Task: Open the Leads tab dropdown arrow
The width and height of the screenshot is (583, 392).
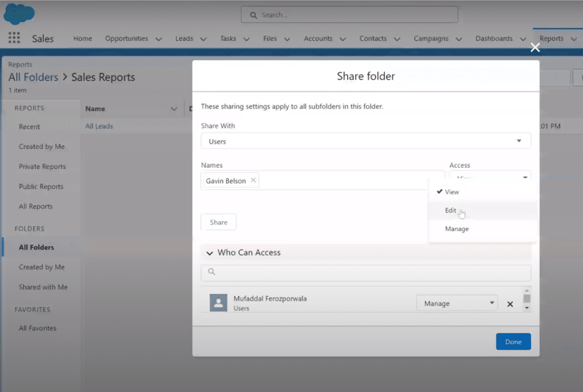Action: (204, 39)
